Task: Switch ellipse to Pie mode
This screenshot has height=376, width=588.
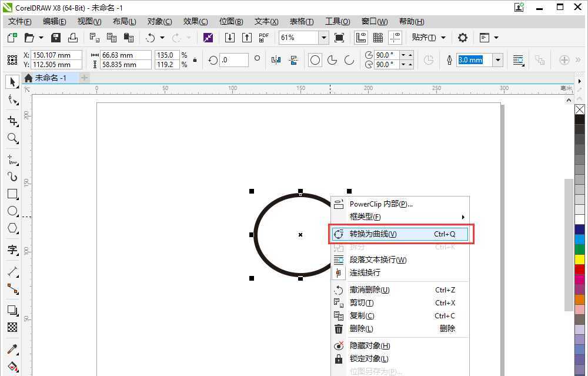Action: (333, 59)
